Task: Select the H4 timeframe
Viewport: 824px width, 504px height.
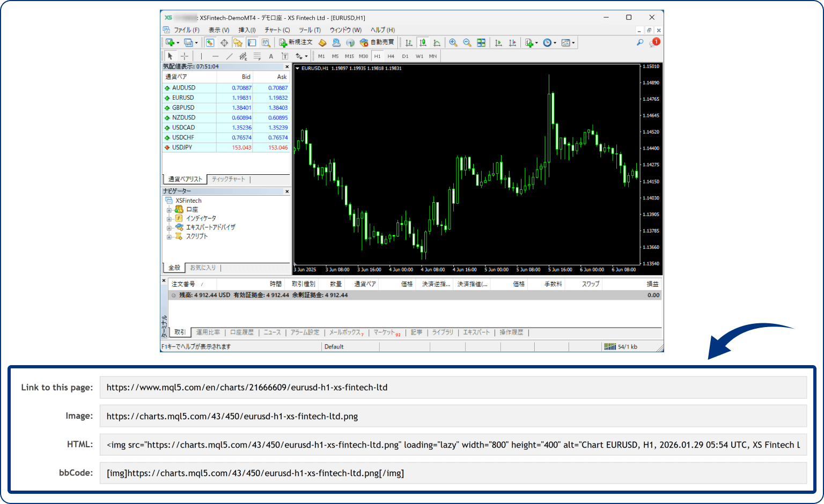Action: point(391,56)
